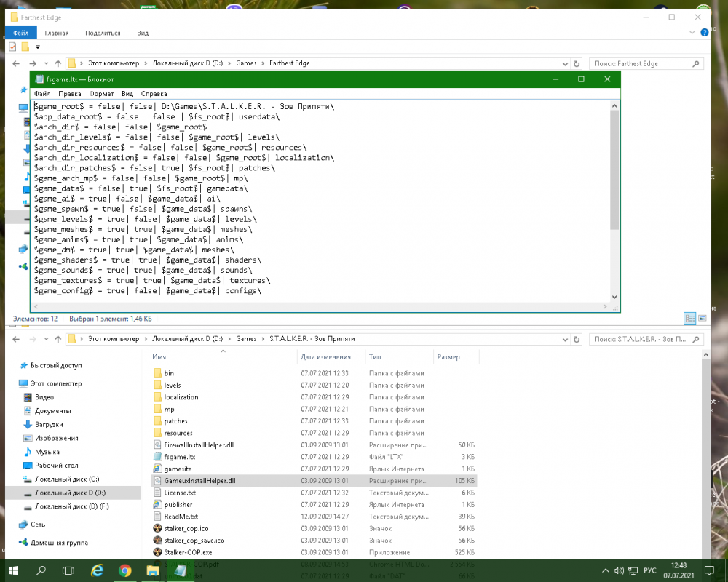Image resolution: width=728 pixels, height=582 pixels.
Task: Expand the ribbon using the chevron arrow
Action: tap(693, 33)
